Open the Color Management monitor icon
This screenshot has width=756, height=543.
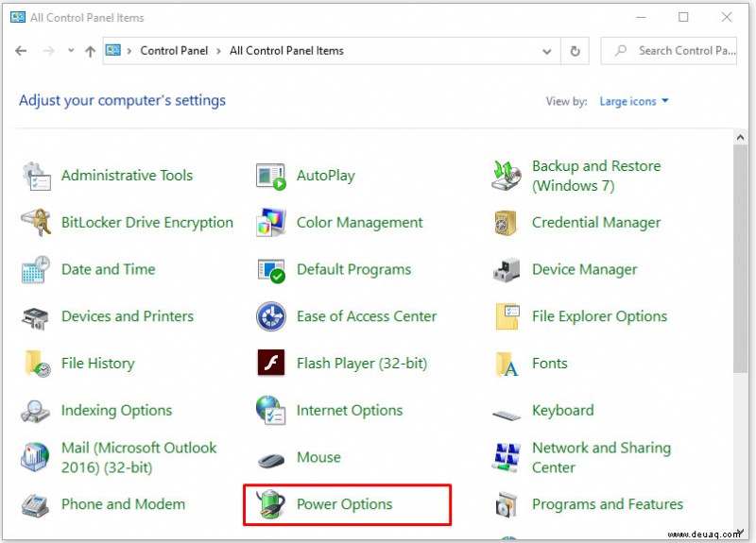(x=271, y=222)
